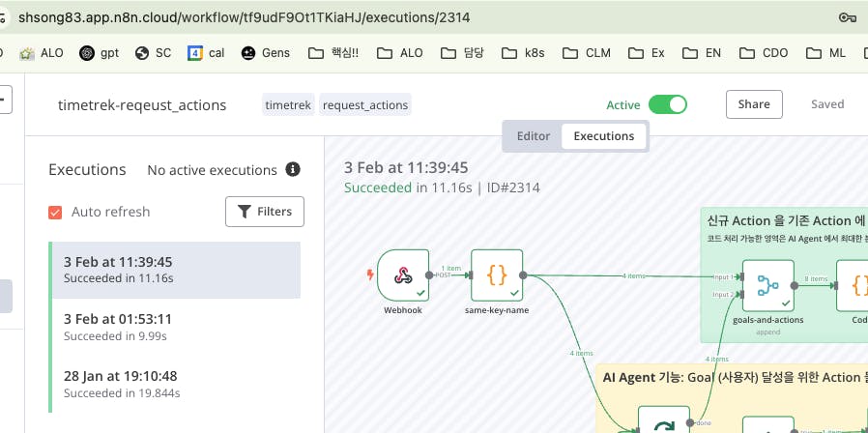Open the ML bookmark folder
The image size is (868, 433).
pyautogui.click(x=825, y=53)
